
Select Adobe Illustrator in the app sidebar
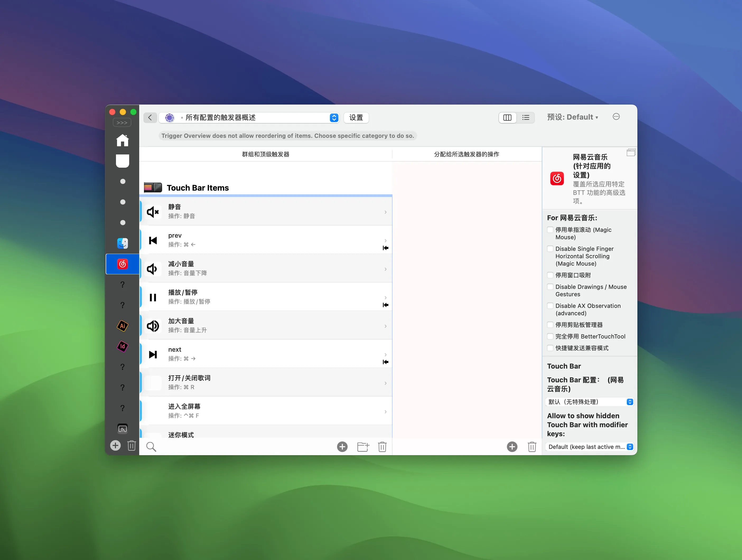[122, 326]
